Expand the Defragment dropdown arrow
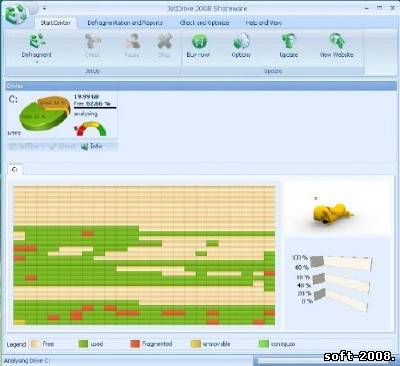 (x=37, y=62)
